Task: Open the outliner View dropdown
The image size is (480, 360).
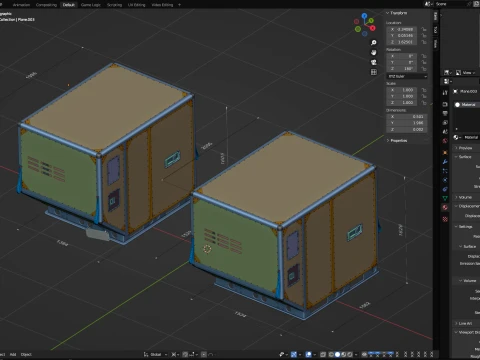Action: [465, 73]
